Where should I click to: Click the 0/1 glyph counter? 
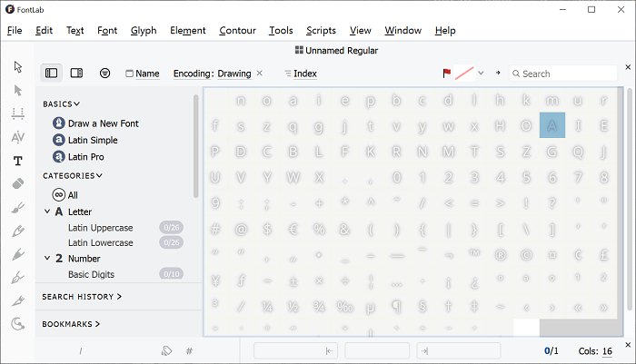[551, 350]
